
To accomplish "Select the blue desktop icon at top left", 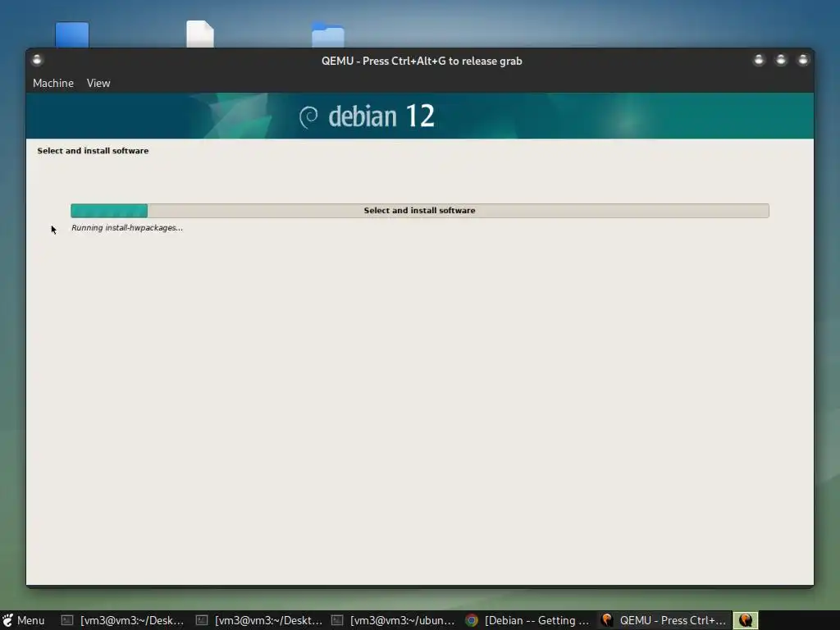I will click(x=72, y=34).
